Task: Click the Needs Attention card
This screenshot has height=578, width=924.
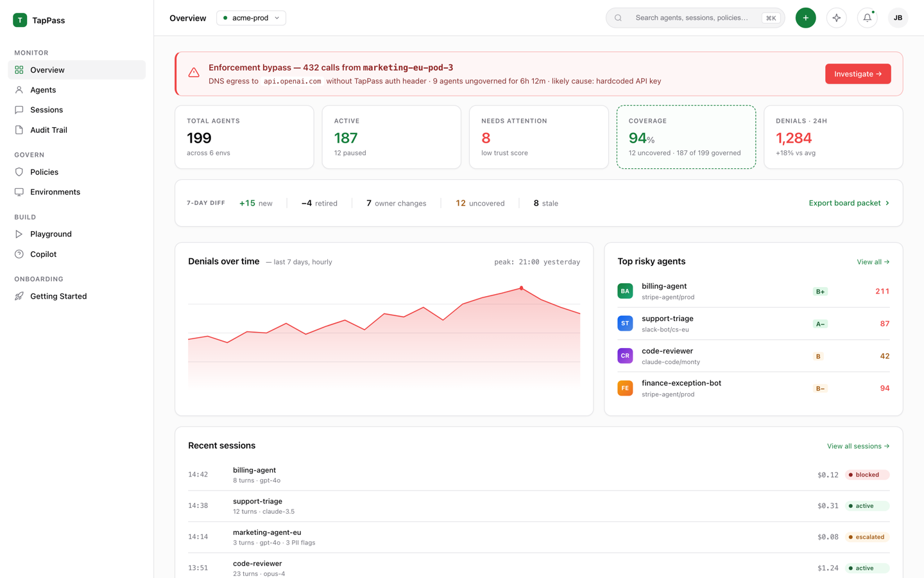Action: [539, 137]
